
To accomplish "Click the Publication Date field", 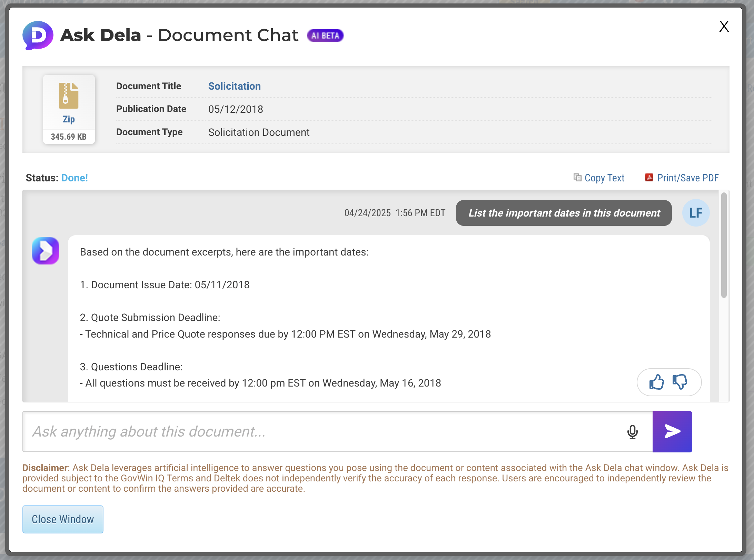I will (x=236, y=109).
